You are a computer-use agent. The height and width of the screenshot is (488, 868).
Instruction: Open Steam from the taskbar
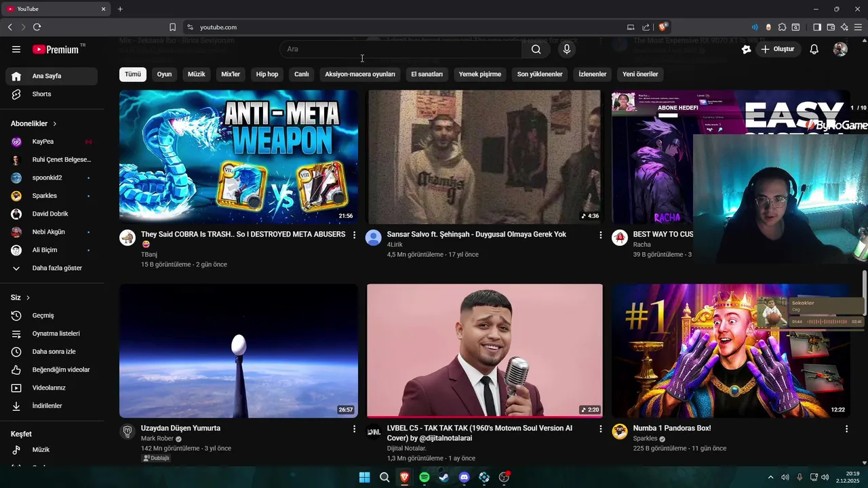(x=444, y=477)
